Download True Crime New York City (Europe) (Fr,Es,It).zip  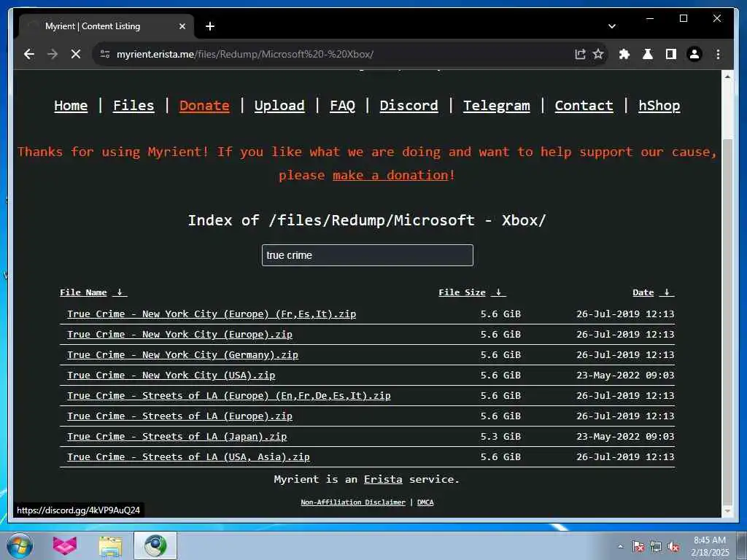tap(212, 314)
